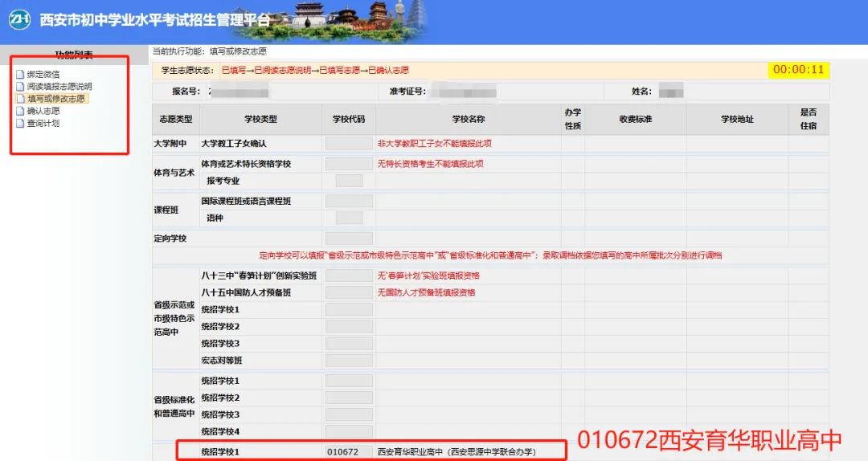The width and height of the screenshot is (868, 461).
Task: Click document icon beside 绑定微信
Action: [20, 74]
